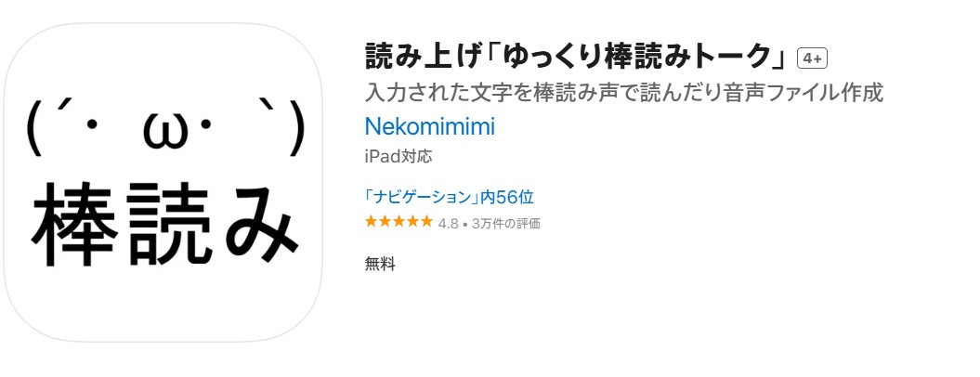Click the fifth orange rating star

(426, 221)
